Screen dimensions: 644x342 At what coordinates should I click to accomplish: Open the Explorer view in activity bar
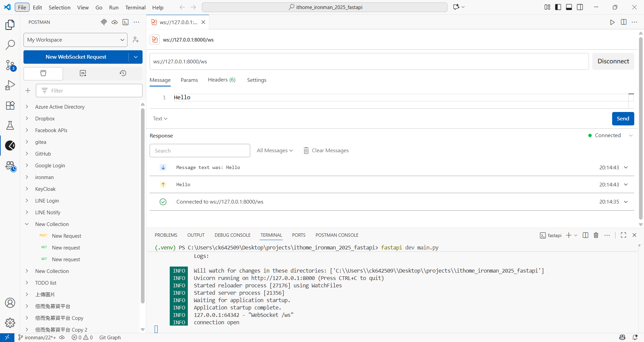tap(10, 25)
